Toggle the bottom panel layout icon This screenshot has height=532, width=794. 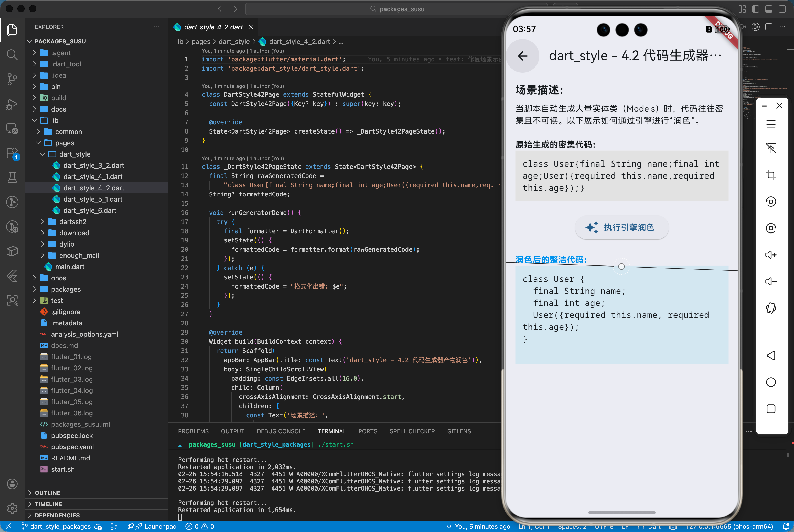(769, 9)
